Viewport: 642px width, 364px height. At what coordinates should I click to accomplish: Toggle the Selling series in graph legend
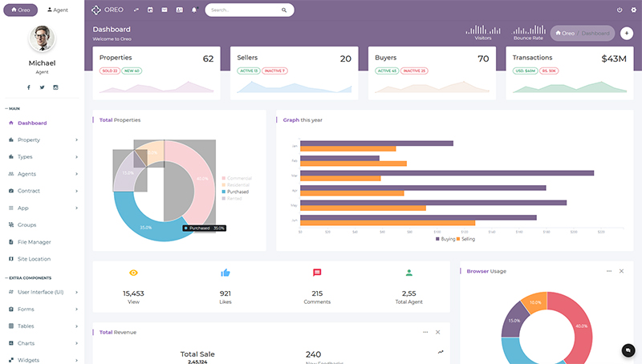click(x=466, y=239)
